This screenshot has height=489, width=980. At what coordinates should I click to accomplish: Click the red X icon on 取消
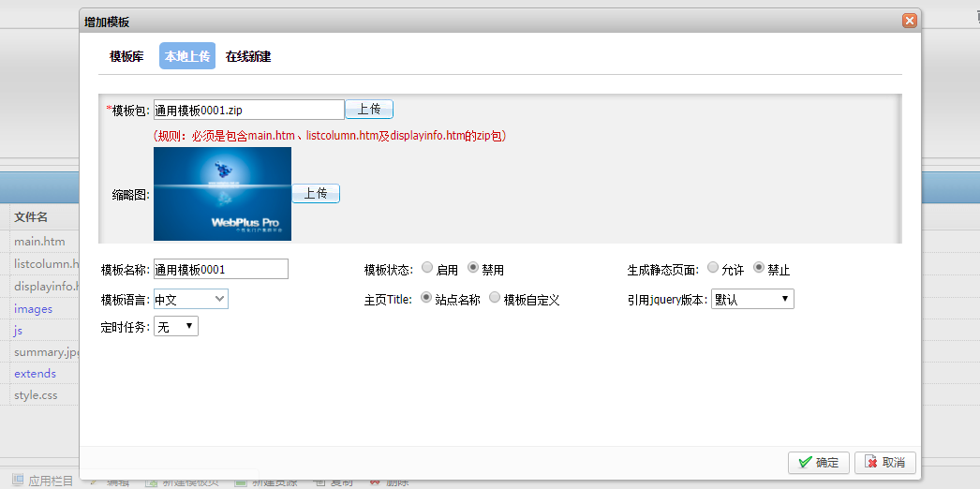pyautogui.click(x=871, y=463)
